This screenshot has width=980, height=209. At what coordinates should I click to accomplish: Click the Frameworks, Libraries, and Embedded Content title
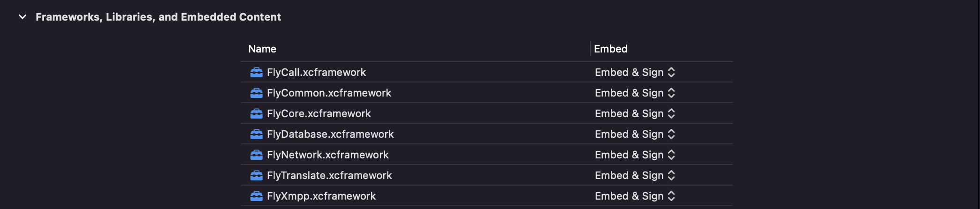click(x=158, y=17)
